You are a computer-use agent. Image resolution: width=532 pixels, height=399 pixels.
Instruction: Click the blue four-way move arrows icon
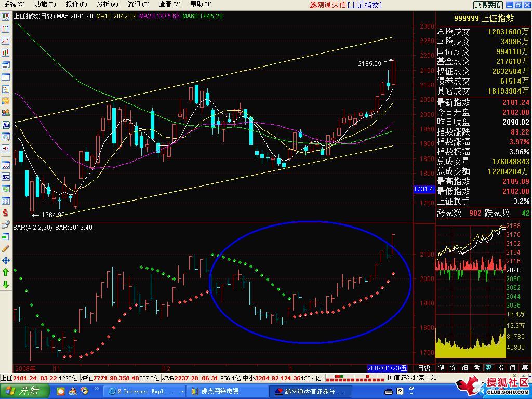coord(6,260)
